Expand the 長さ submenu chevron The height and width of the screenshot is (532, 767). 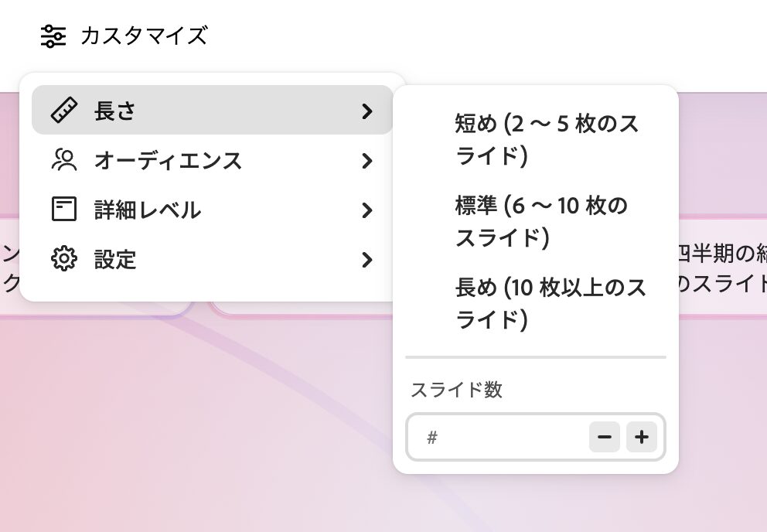(x=366, y=111)
